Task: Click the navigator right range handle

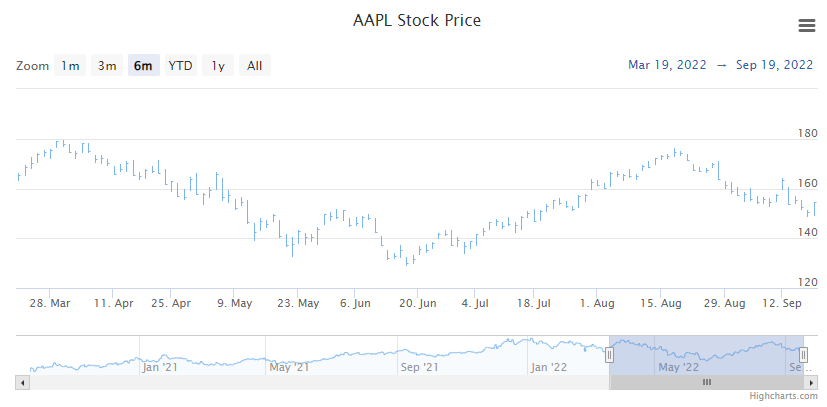Action: (803, 355)
